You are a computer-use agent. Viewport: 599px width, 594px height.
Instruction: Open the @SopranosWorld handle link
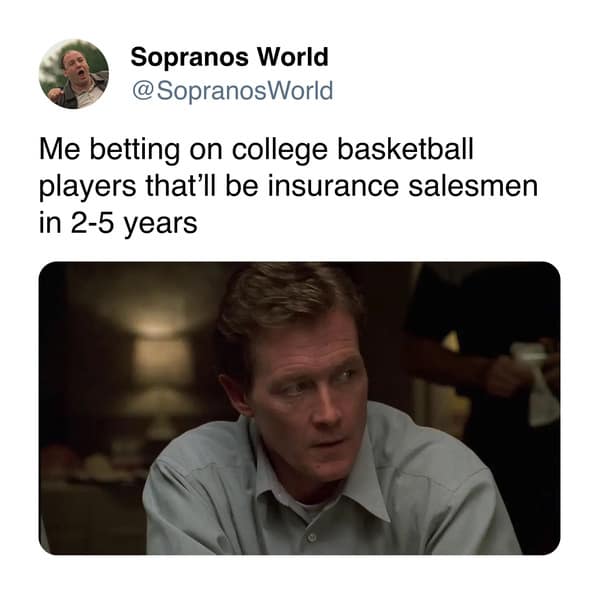click(x=232, y=91)
